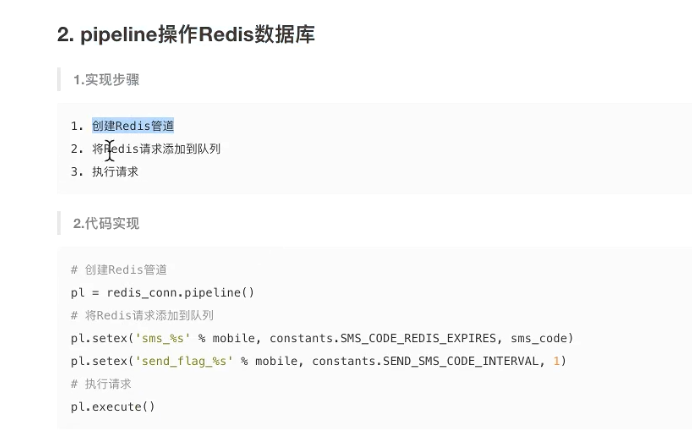Click the orange value 1 in setex call
This screenshot has height=443, width=692.
(557, 361)
